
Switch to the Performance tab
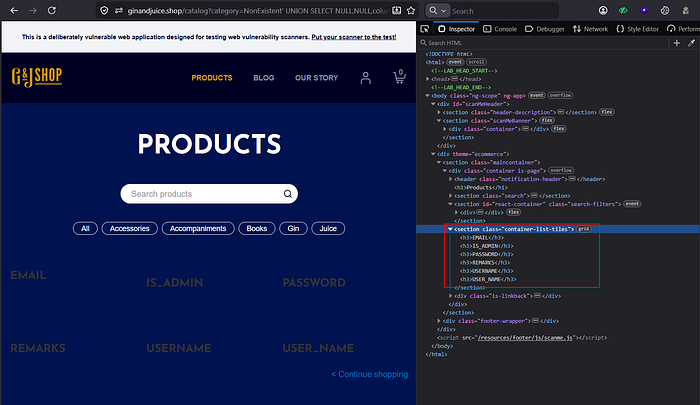[683, 29]
